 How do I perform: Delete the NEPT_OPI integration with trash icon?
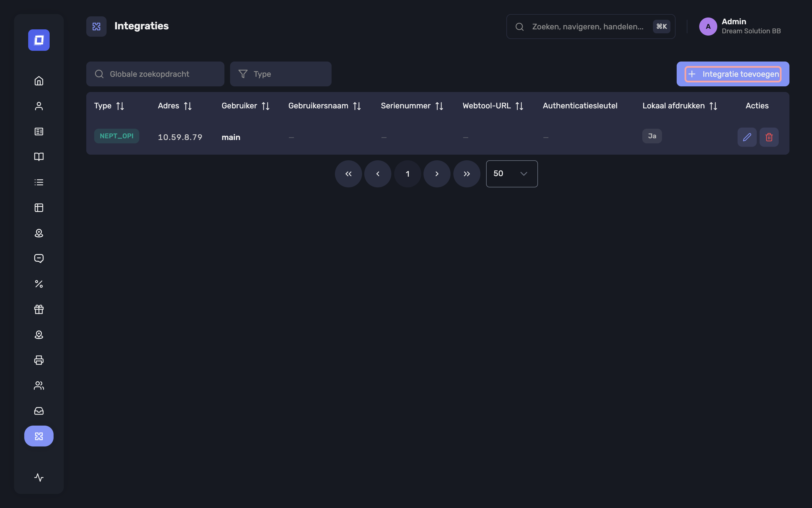(x=769, y=137)
